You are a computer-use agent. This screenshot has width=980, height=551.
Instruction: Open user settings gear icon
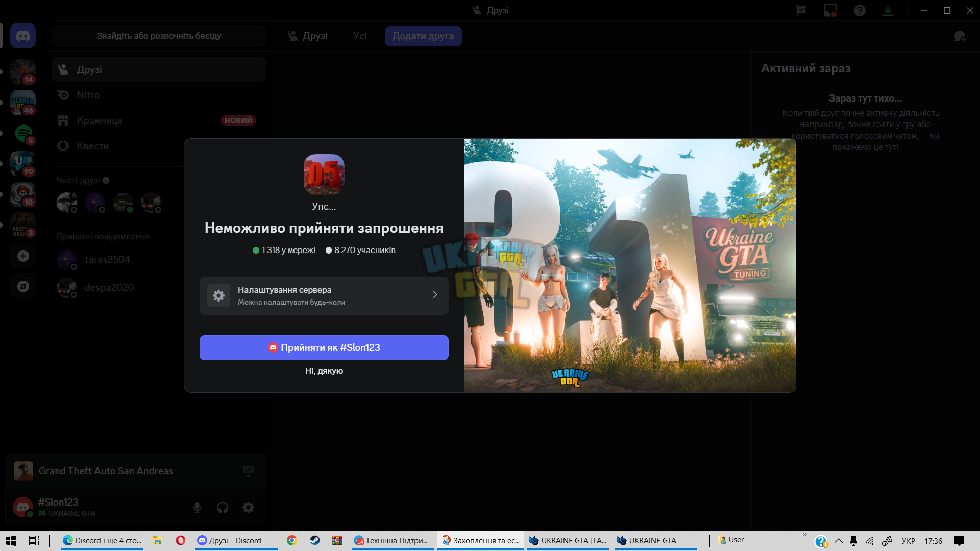[x=248, y=507]
